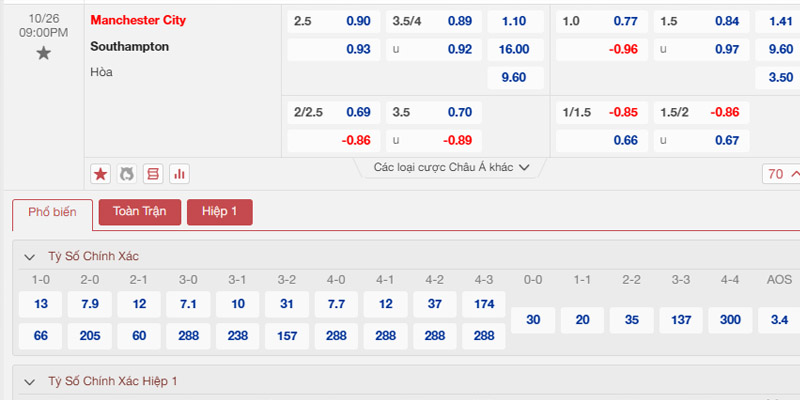
Task: Open the Southampton team link
Action: tap(130, 46)
